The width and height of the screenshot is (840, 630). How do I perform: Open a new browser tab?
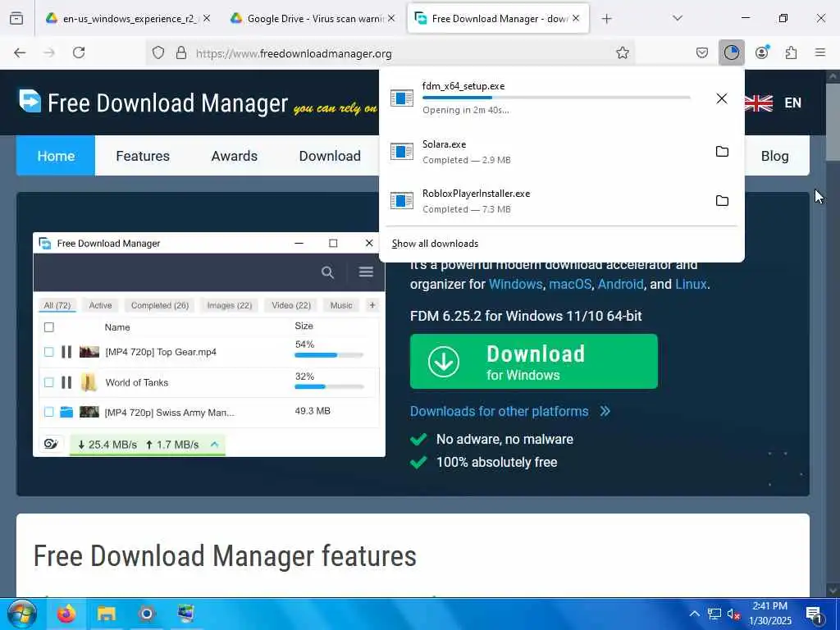[606, 18]
